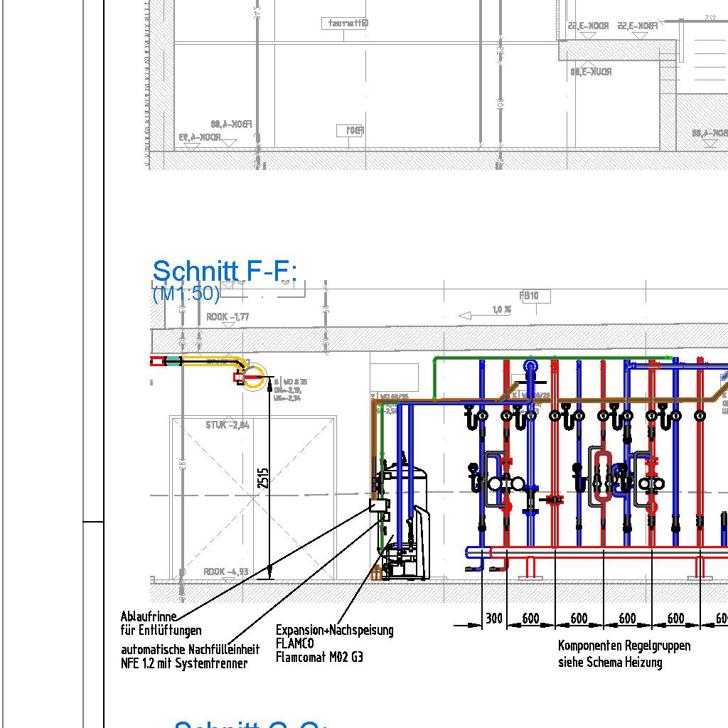Click the 'Komponenten Regelgruppen' note
Screen dimensions: 728x728
tap(624, 646)
